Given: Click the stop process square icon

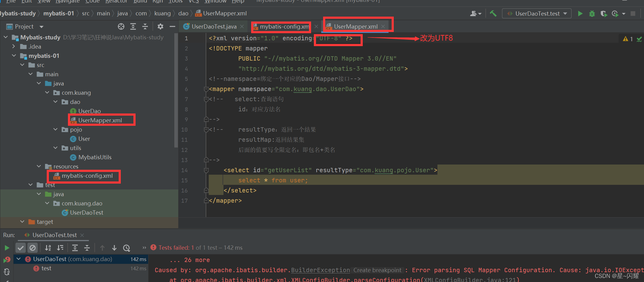Looking at the screenshot, I should pyautogui.click(x=633, y=14).
